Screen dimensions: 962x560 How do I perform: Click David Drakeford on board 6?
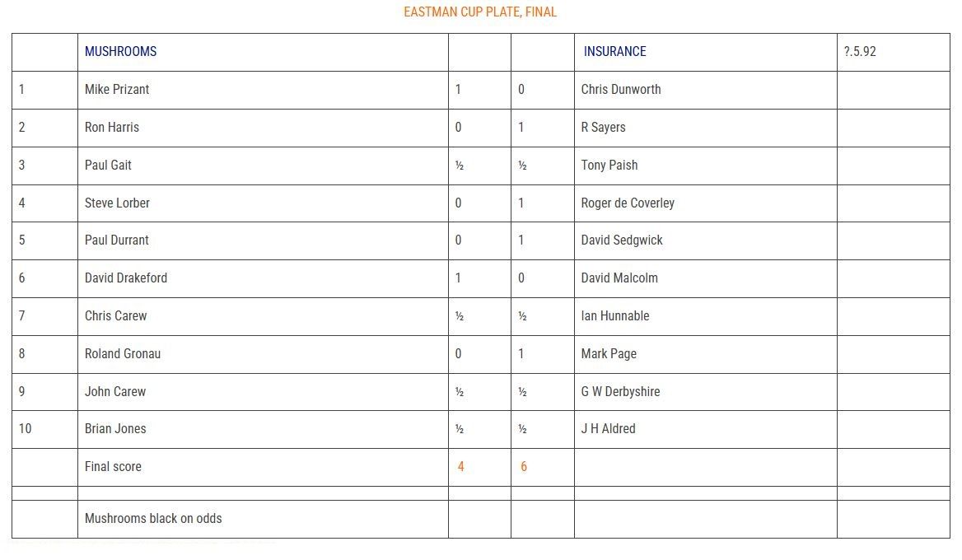[x=126, y=278]
